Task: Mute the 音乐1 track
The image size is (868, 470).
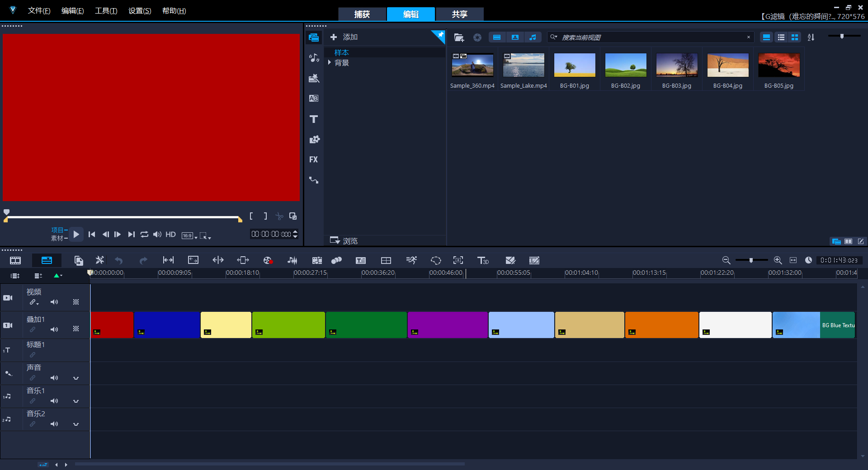Action: coord(54,401)
